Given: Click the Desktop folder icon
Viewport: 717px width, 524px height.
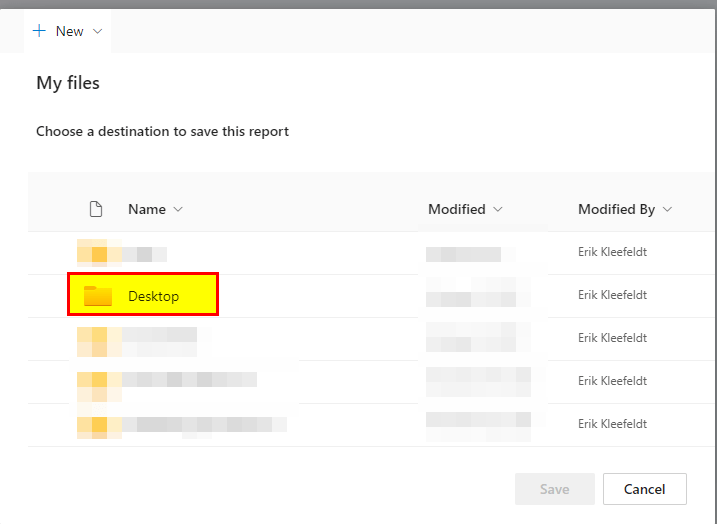Looking at the screenshot, I should 98,296.
